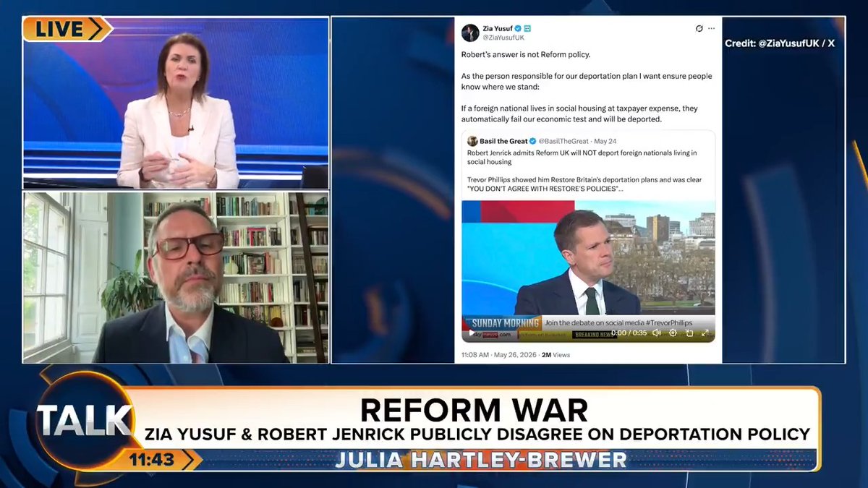The image size is (868, 488).
Task: Click the Credit: @ZiaYusufUK / X label
Action: (x=780, y=43)
